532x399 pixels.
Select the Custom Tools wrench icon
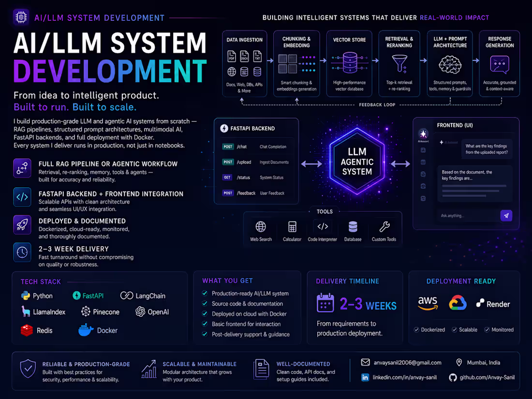(384, 226)
